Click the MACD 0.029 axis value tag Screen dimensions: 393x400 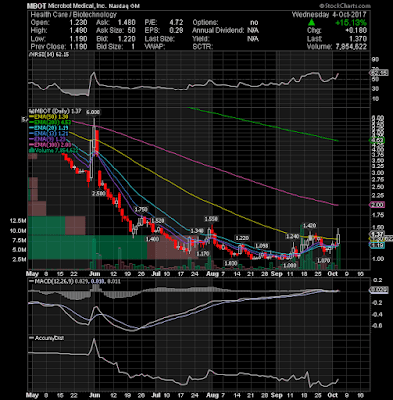coord(378,291)
